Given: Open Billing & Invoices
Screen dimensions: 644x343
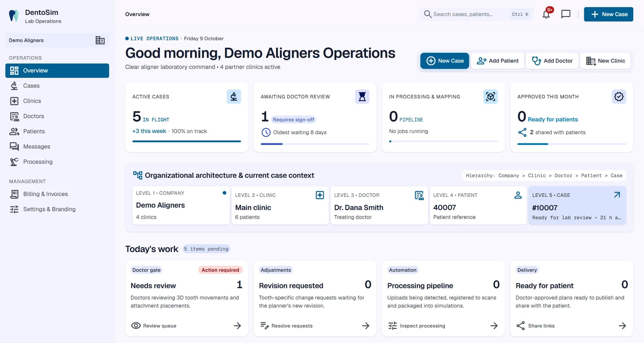Looking at the screenshot, I should click(57, 194).
